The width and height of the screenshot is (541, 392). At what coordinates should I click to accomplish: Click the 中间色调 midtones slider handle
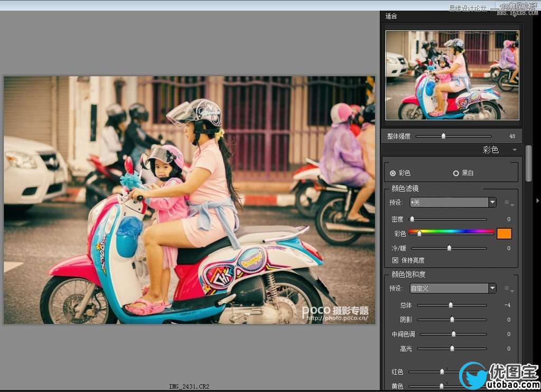click(x=453, y=334)
